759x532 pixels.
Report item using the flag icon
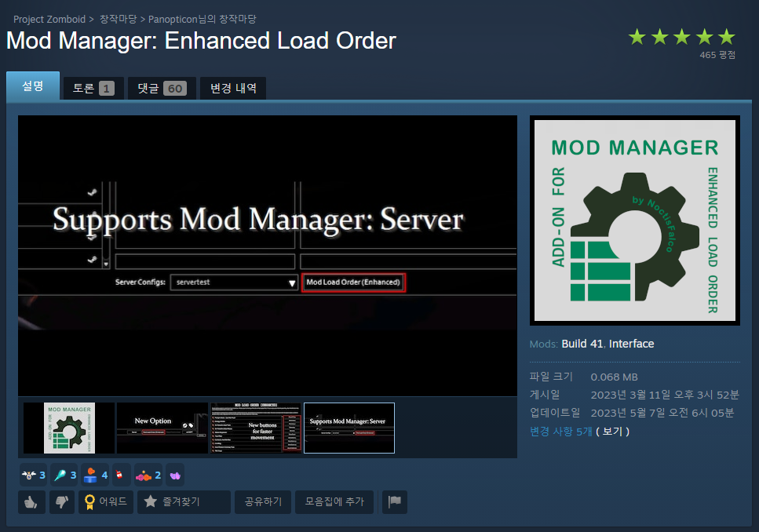click(x=395, y=502)
